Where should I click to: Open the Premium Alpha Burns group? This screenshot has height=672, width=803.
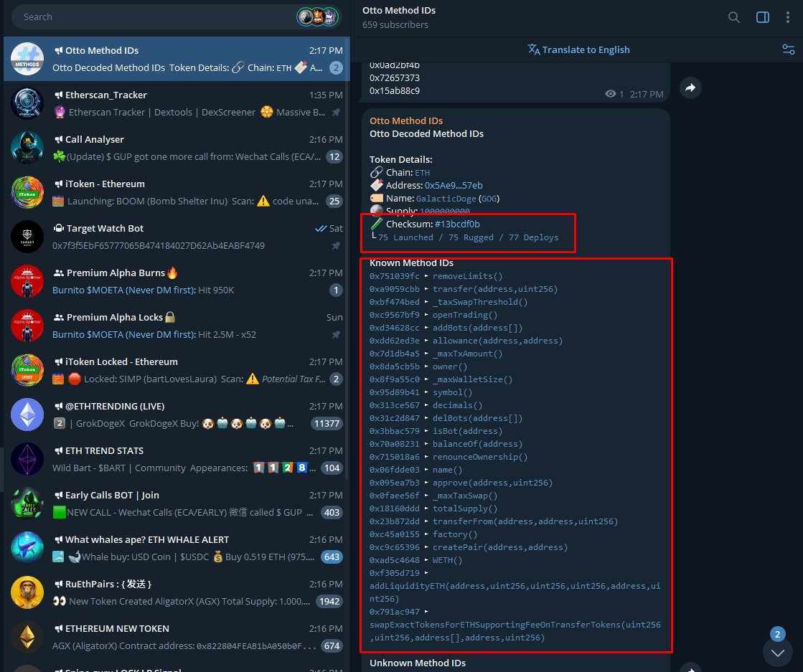tap(177, 281)
